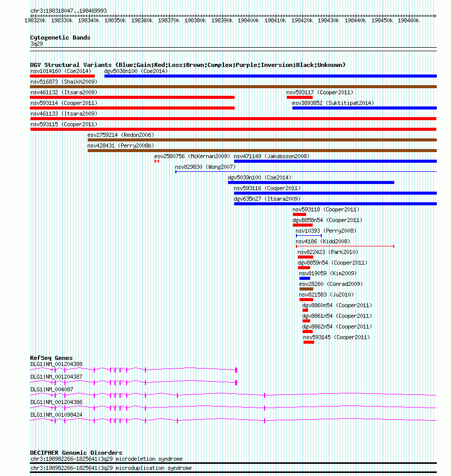Open esv28260 (Conrad2009) label

(x=331, y=284)
